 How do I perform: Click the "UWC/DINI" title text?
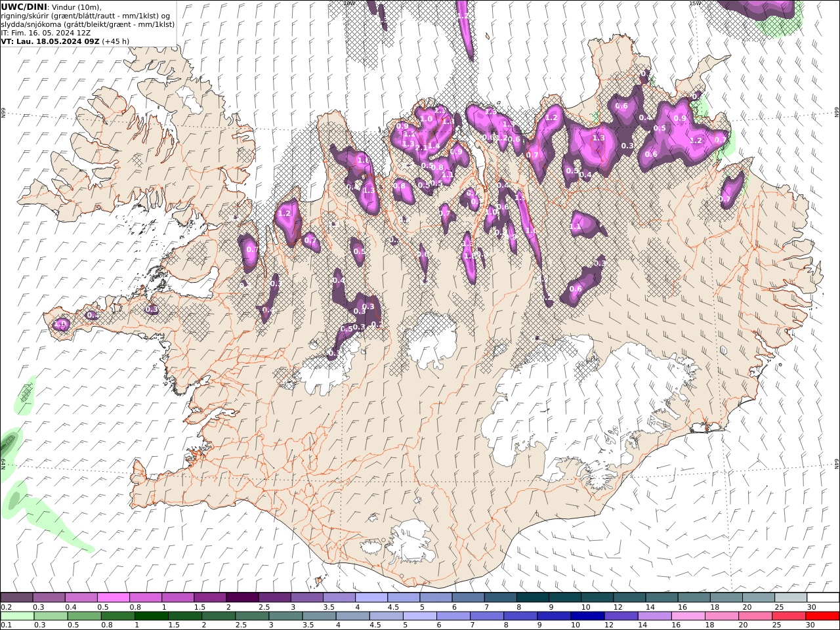click(24, 7)
